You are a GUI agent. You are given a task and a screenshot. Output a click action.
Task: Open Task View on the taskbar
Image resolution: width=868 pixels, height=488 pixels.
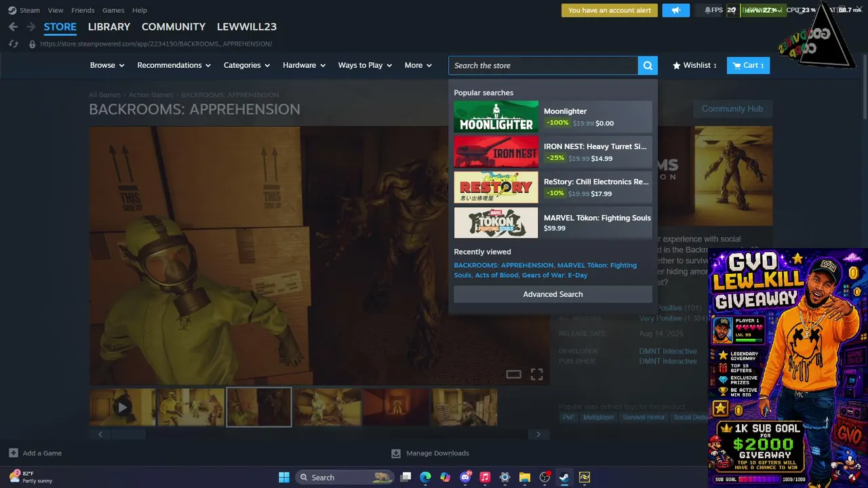406,477
